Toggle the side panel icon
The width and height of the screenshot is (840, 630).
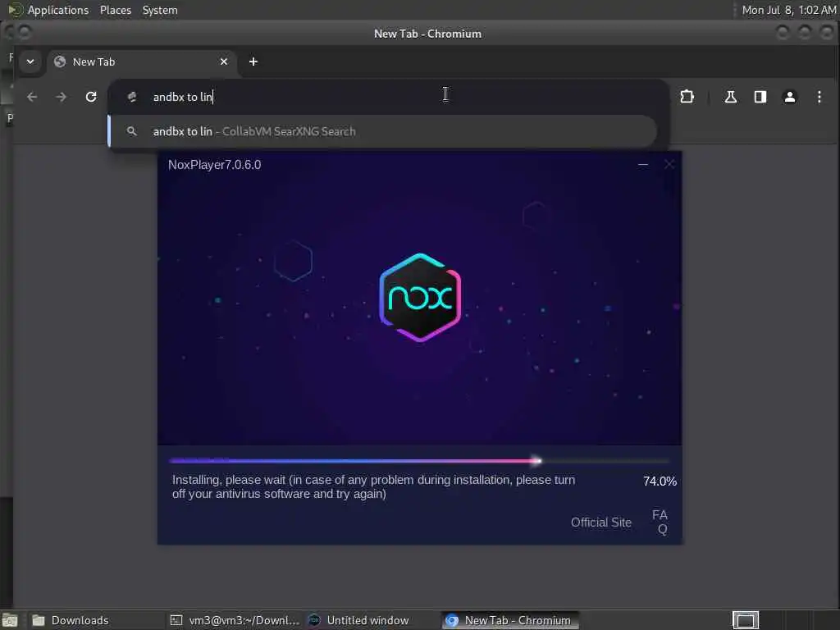[760, 97]
